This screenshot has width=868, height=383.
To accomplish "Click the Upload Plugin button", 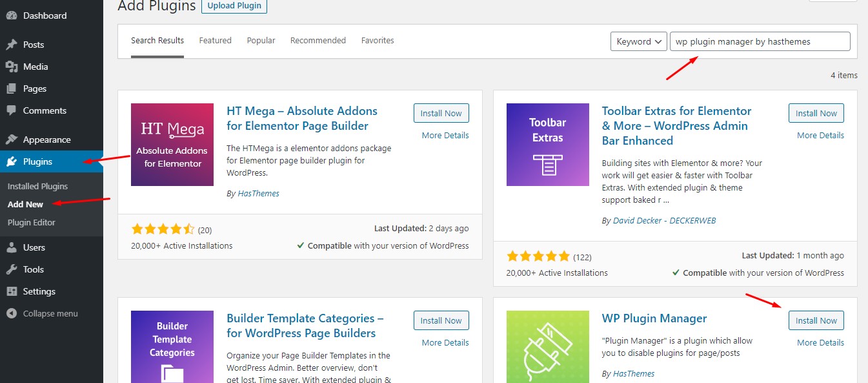I will coord(234,6).
